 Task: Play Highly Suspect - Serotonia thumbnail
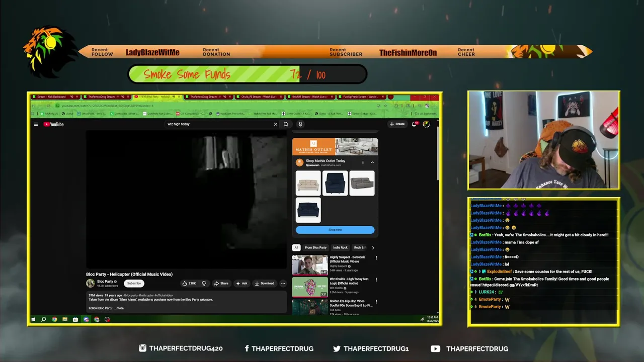pos(310,265)
